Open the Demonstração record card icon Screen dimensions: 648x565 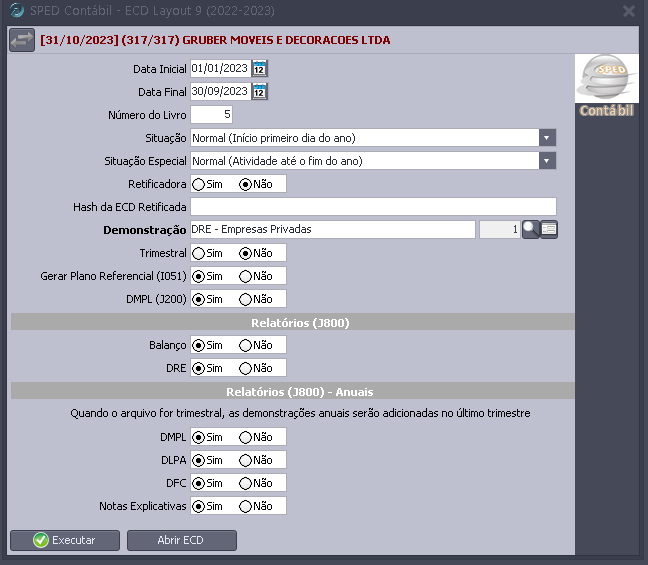coord(549,229)
